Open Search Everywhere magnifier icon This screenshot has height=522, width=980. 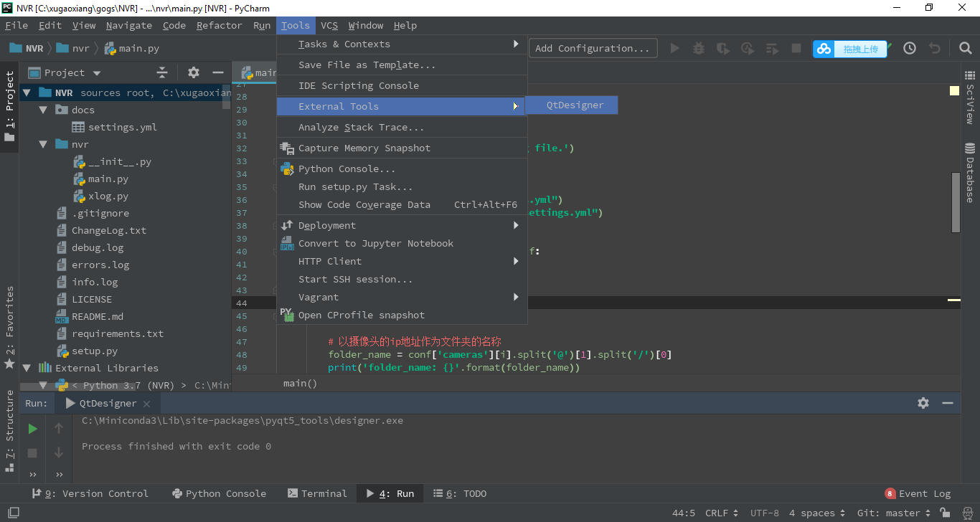966,48
